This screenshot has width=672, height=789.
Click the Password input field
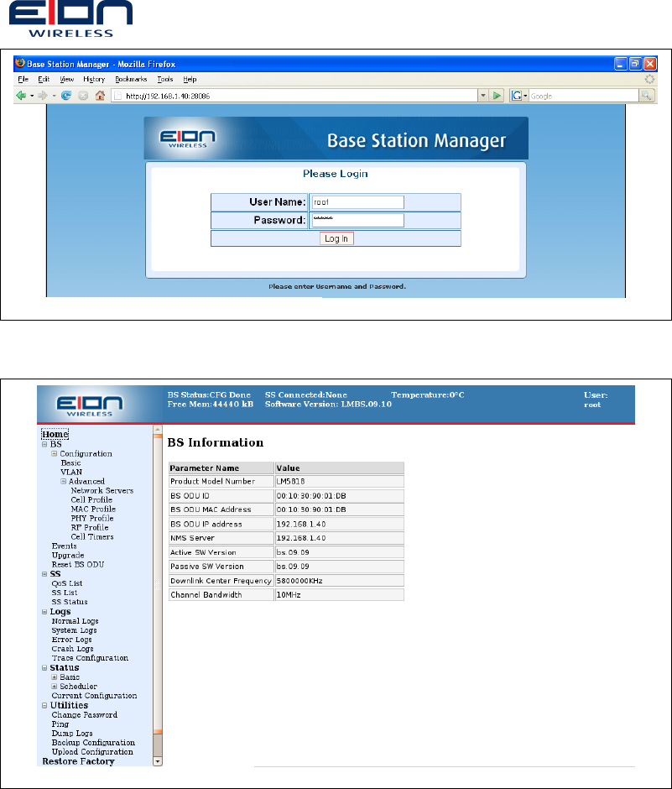357,221
